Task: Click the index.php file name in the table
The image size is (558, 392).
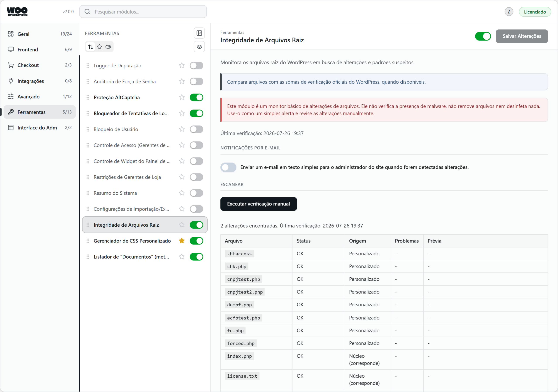Action: click(239, 356)
